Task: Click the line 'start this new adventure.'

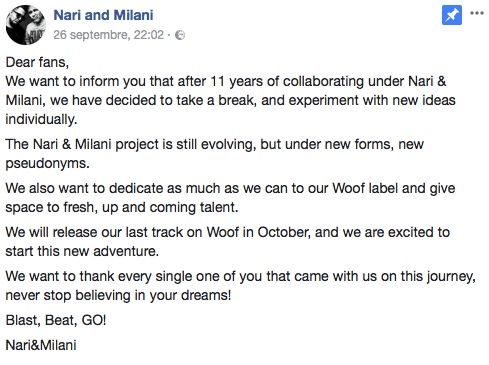Action: [82, 251]
